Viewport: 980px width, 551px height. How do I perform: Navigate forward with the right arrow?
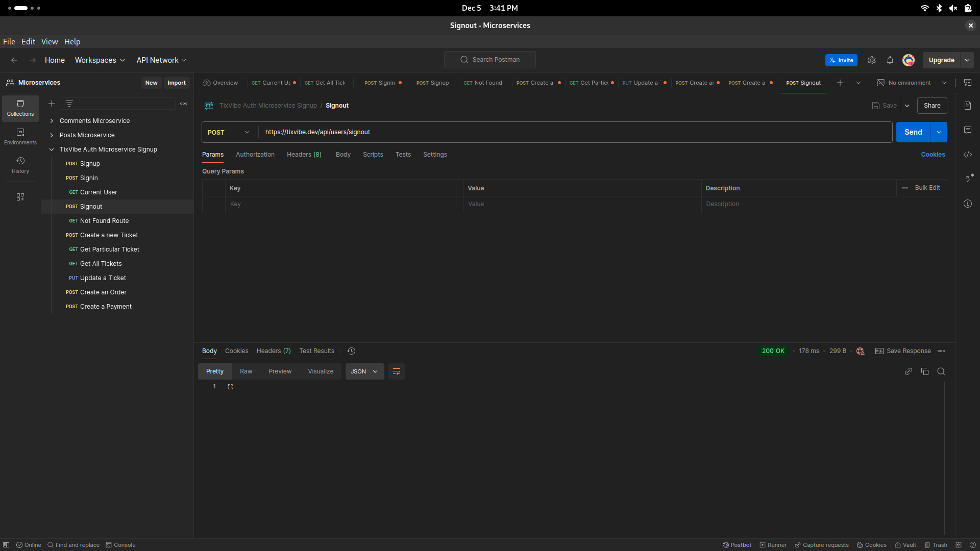33,60
